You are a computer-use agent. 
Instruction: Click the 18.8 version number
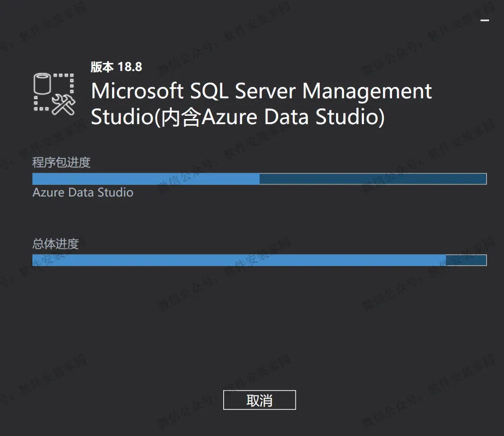coord(130,67)
